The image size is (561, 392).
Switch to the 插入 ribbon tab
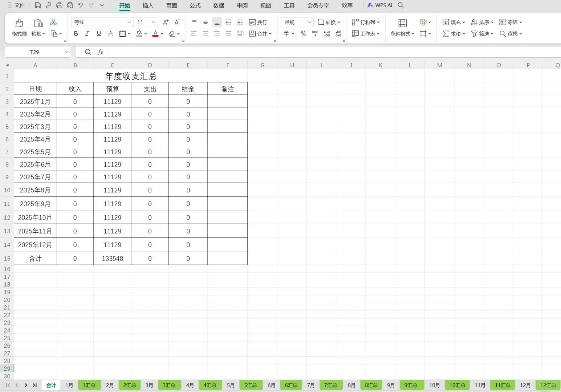[x=148, y=5]
